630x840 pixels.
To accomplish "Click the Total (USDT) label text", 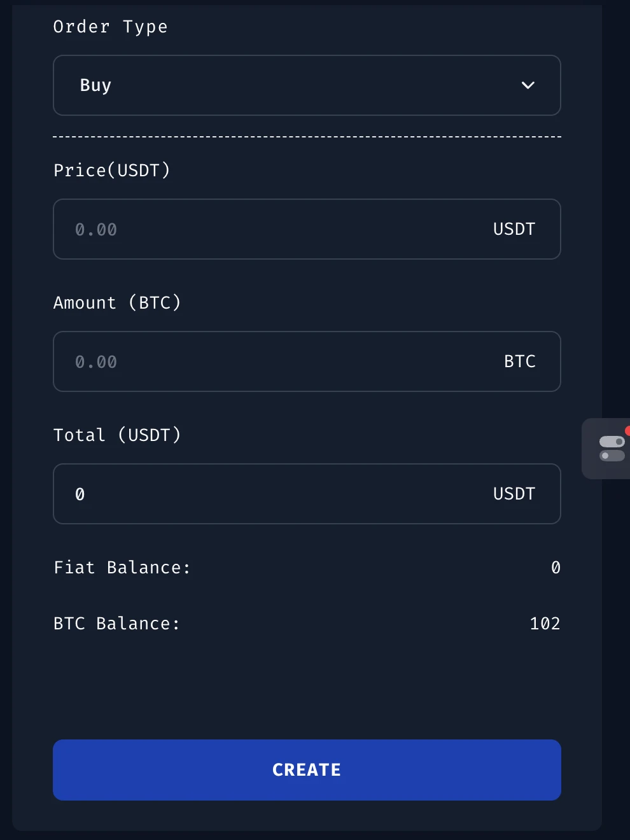I will point(117,435).
